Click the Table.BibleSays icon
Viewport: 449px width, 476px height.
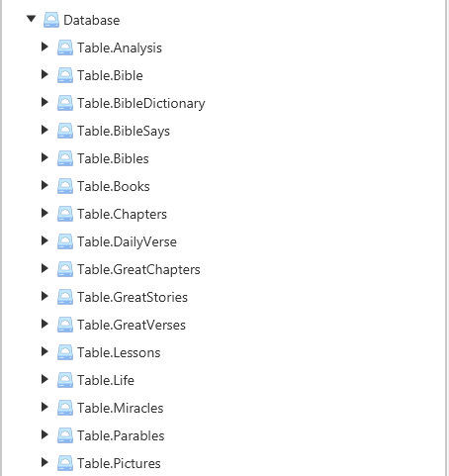(x=65, y=131)
